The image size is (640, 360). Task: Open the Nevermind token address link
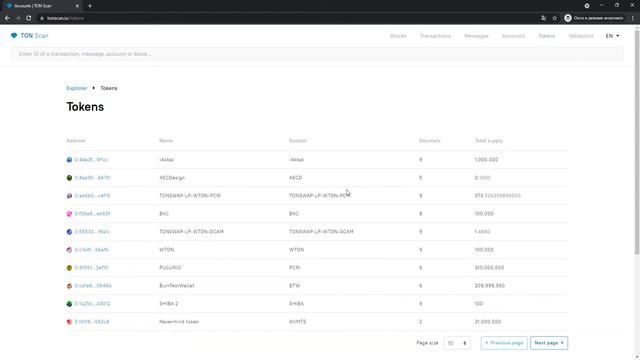click(92, 322)
